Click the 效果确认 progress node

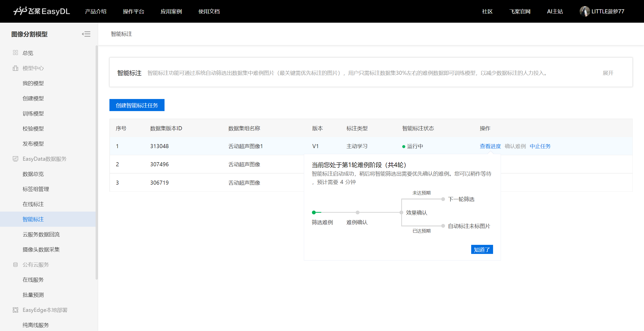click(401, 212)
